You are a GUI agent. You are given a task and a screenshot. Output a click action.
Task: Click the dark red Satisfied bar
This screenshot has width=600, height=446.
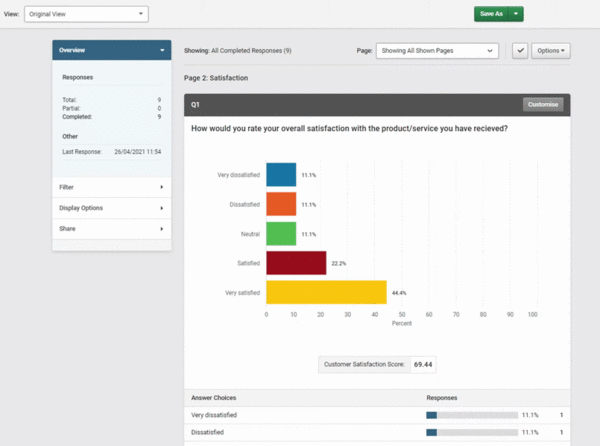pyautogui.click(x=296, y=263)
